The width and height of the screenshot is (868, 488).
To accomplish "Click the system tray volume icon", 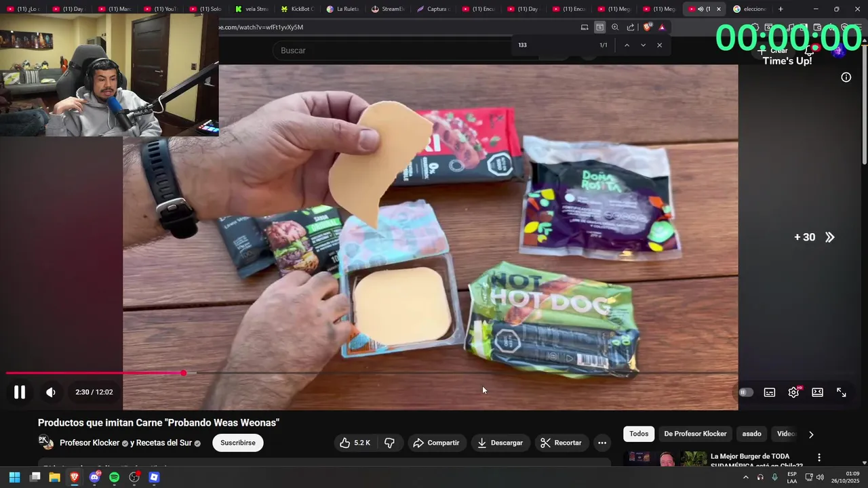I will [821, 477].
